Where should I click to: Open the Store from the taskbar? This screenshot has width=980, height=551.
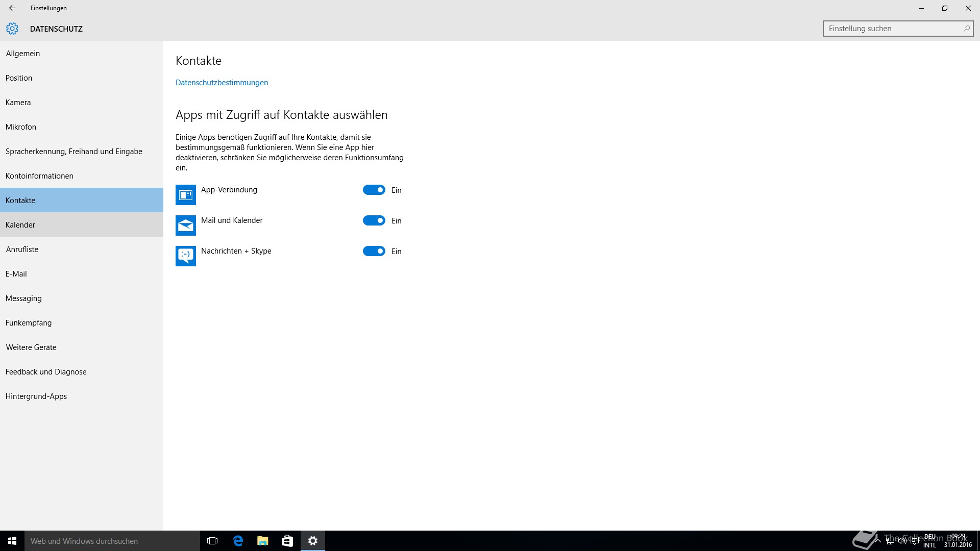click(288, 541)
